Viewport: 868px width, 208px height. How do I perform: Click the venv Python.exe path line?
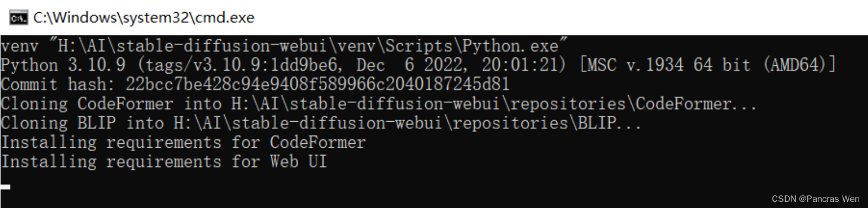coord(284,45)
